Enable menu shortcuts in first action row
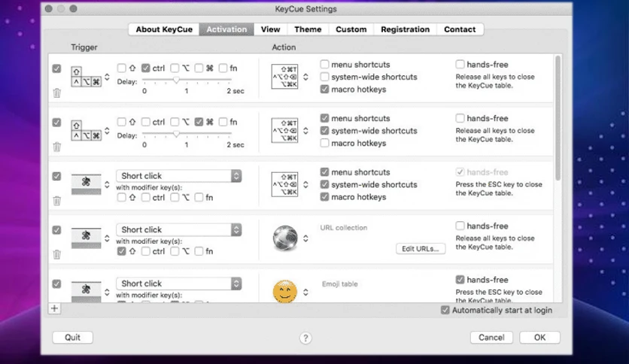The image size is (629, 364). point(324,64)
